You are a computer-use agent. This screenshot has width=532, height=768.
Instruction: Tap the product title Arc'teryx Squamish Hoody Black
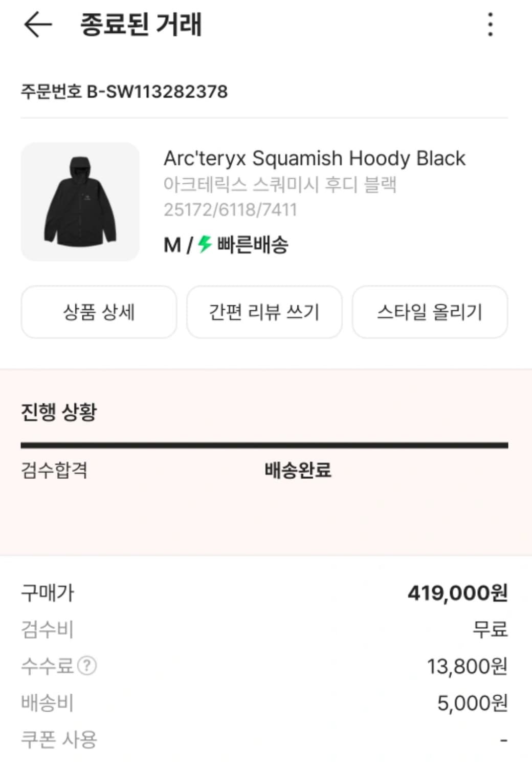click(315, 158)
